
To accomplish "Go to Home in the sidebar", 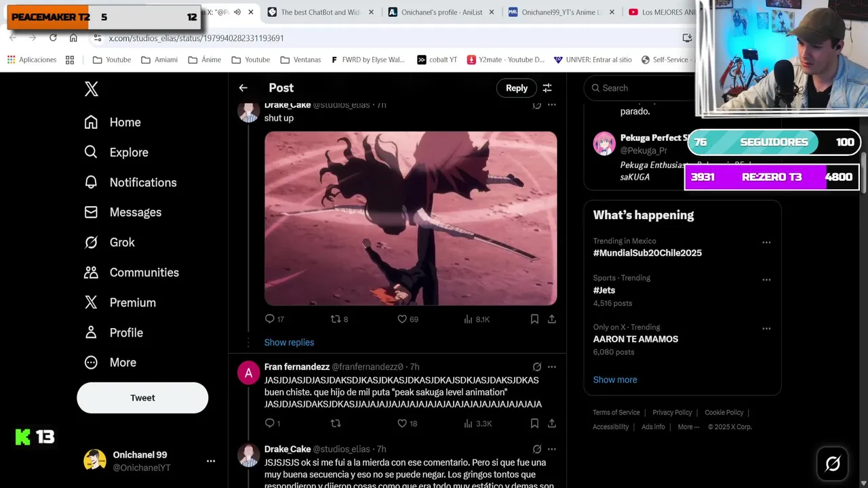I will [x=113, y=122].
